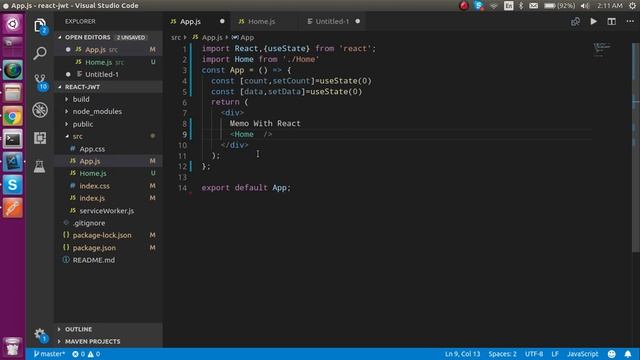Screen dimensions: 640x360
Task: Open .gitignore in the file tree
Action: click(108, 223)
